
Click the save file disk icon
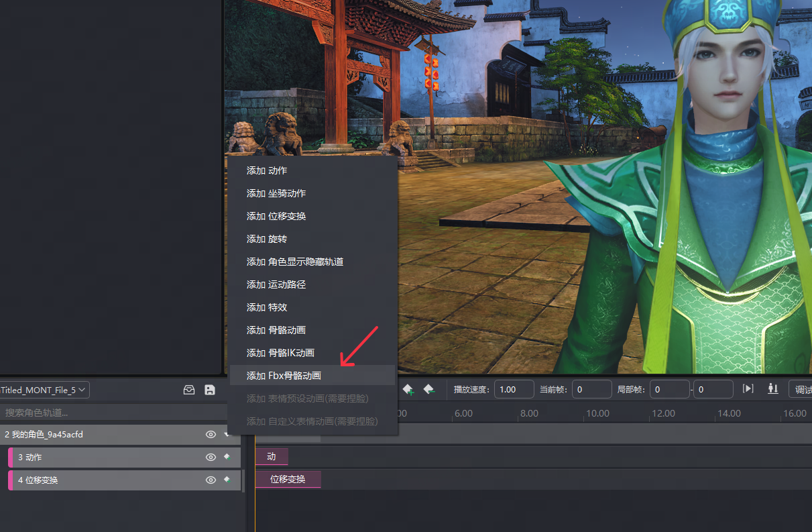[x=210, y=390]
